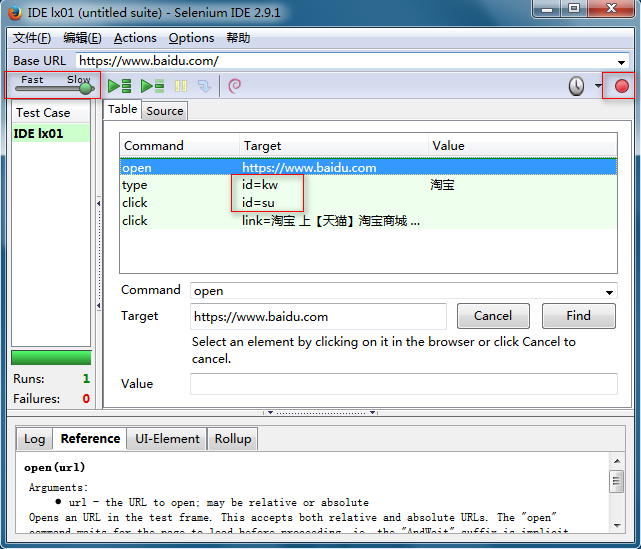Select the click link=淘宝 row

pyautogui.click(x=368, y=221)
